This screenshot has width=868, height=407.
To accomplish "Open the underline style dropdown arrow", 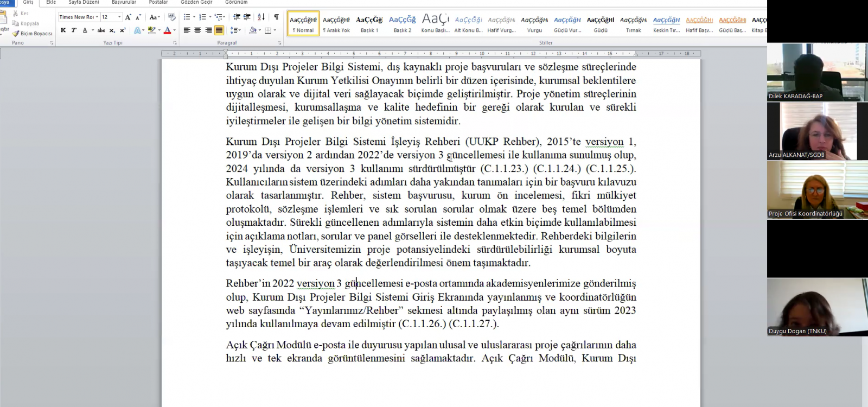I will tap(92, 30).
